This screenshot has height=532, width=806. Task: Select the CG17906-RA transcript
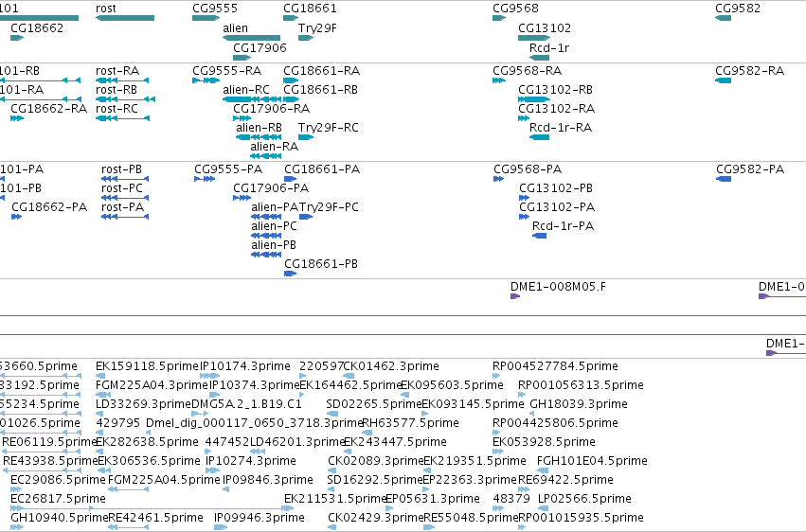click(x=272, y=108)
